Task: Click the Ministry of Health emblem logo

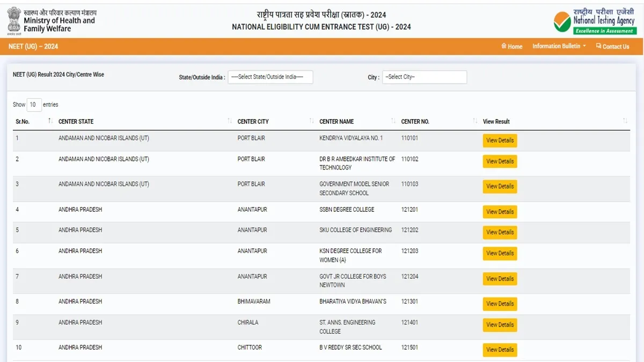Action: [x=14, y=20]
